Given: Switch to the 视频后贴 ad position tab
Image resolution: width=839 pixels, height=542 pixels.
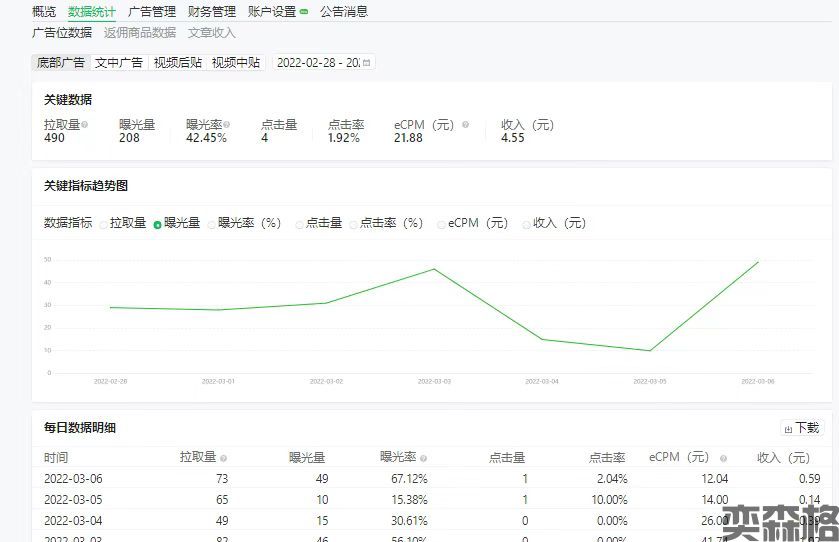Looking at the screenshot, I should pyautogui.click(x=178, y=63).
